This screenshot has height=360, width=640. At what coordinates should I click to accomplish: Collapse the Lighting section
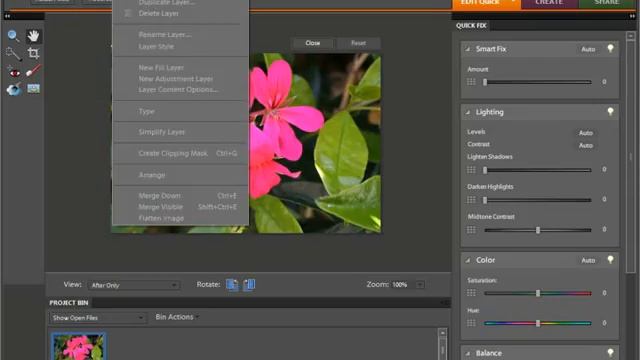point(468,112)
